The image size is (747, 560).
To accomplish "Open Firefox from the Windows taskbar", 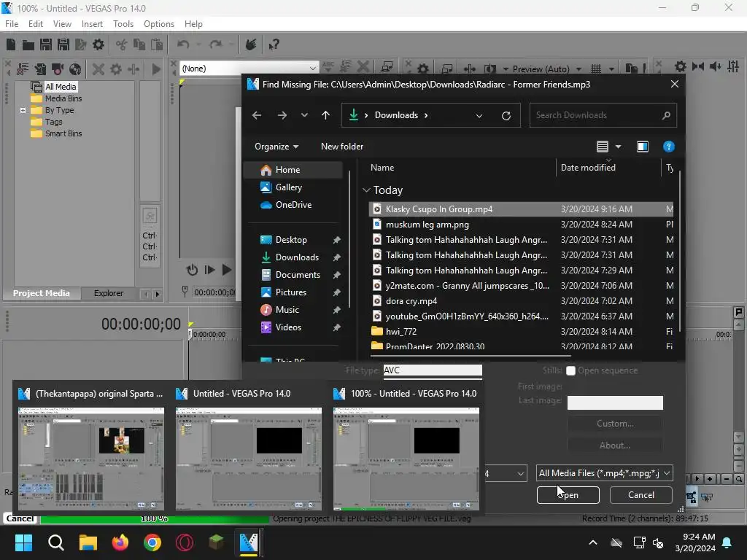I will point(120,542).
